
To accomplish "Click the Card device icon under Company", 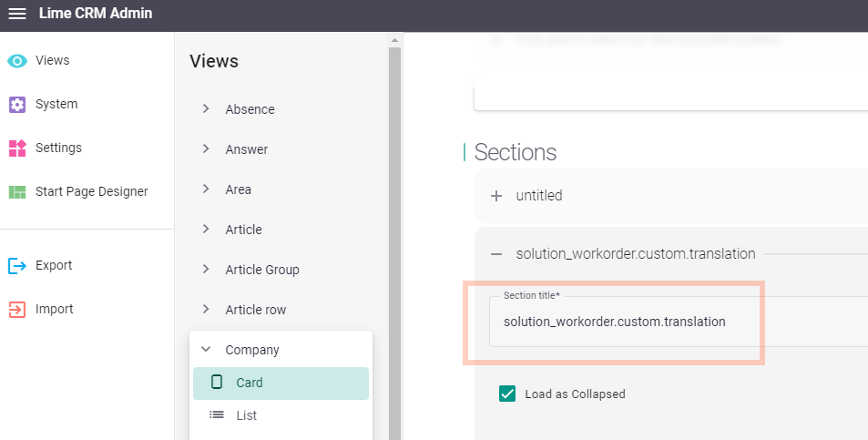I will pos(217,383).
